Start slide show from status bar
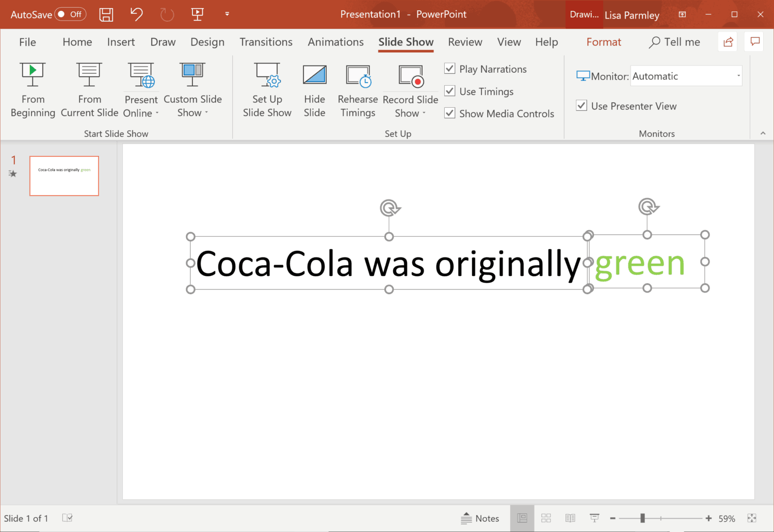 tap(594, 518)
